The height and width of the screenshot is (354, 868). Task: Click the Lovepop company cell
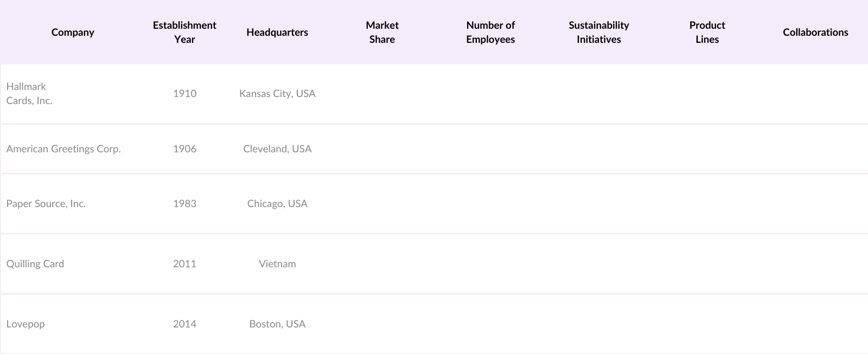point(25,324)
